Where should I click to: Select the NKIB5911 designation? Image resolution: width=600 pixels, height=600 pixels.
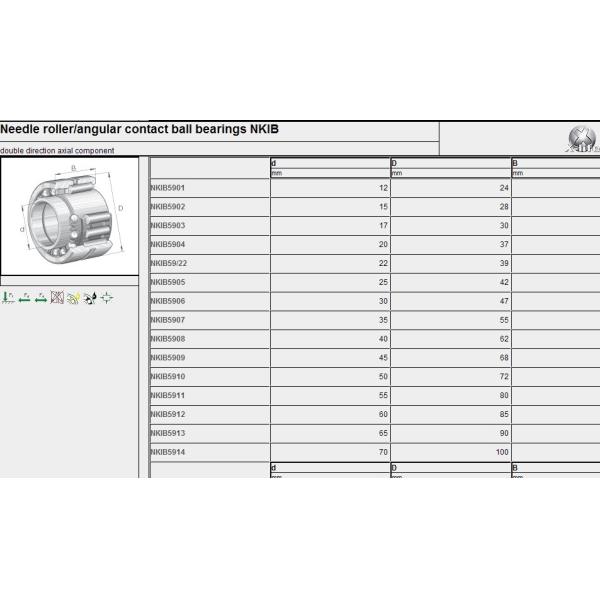click(x=168, y=395)
